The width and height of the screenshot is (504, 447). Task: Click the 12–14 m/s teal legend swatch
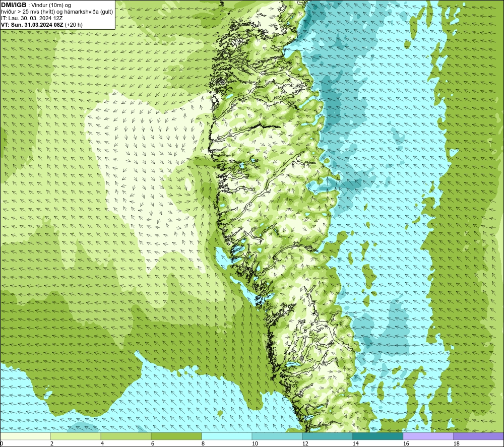(327, 436)
